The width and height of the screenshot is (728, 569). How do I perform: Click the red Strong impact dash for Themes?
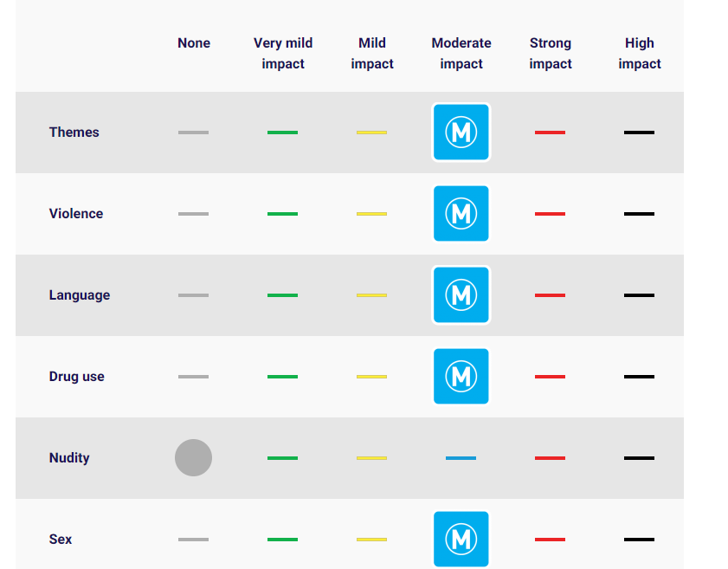point(551,133)
